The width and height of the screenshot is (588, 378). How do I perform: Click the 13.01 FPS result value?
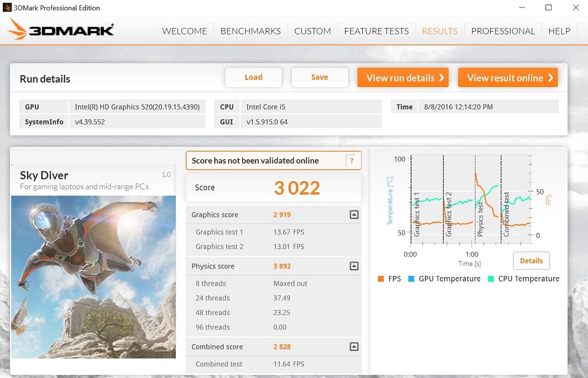tap(289, 247)
